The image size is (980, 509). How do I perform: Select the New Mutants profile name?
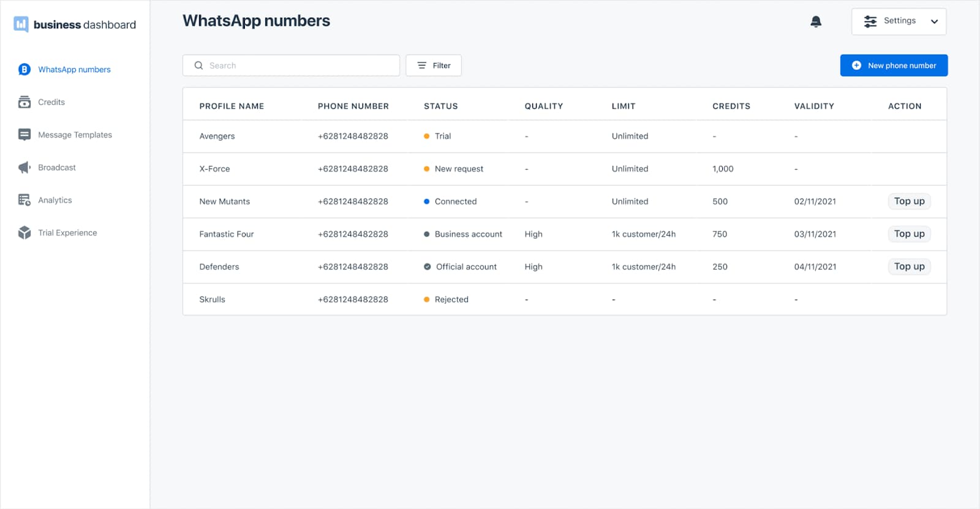tap(224, 202)
